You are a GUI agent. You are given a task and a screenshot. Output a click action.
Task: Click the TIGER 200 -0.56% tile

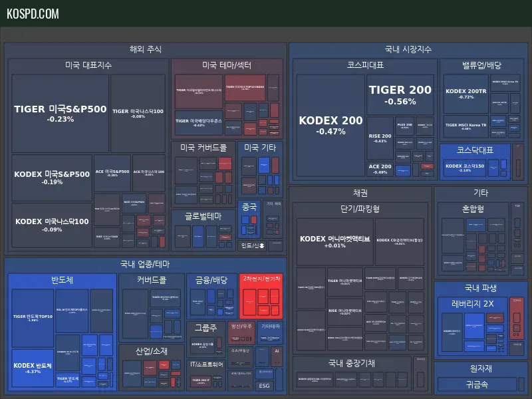(400, 94)
